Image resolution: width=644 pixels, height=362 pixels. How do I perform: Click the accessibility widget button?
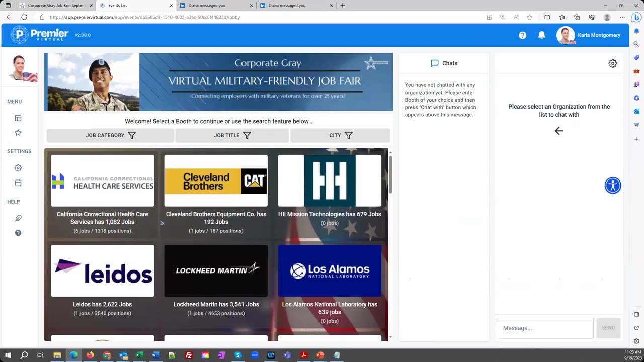[x=613, y=186]
